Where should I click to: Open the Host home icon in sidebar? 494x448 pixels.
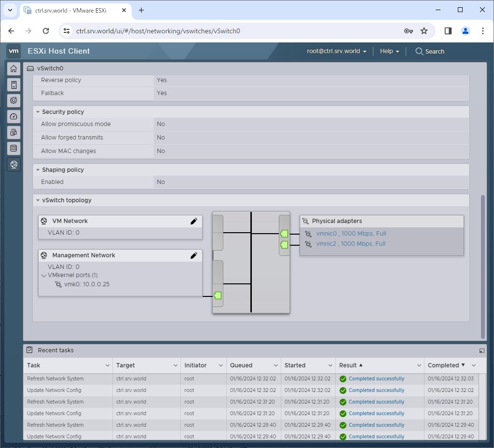tap(14, 69)
